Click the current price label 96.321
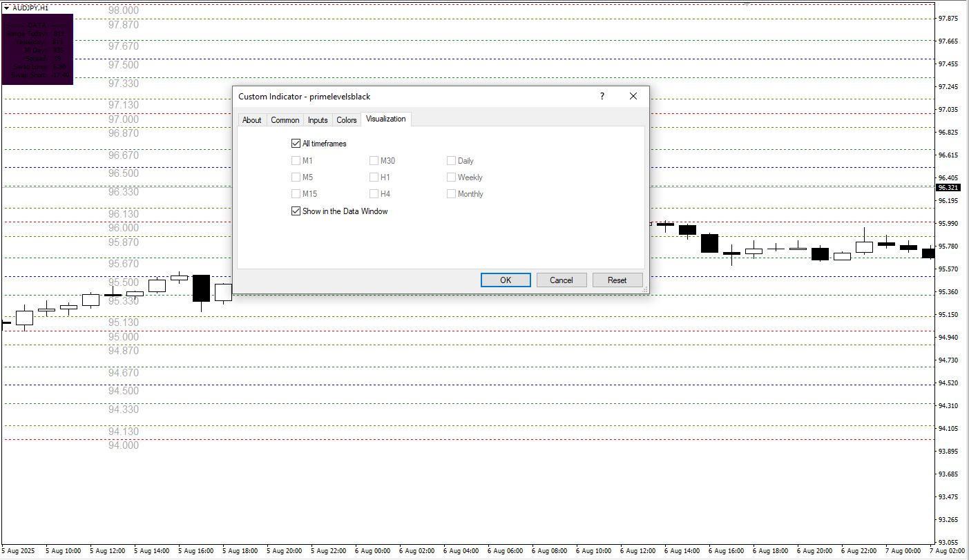This screenshot has width=969, height=560. 948,187
